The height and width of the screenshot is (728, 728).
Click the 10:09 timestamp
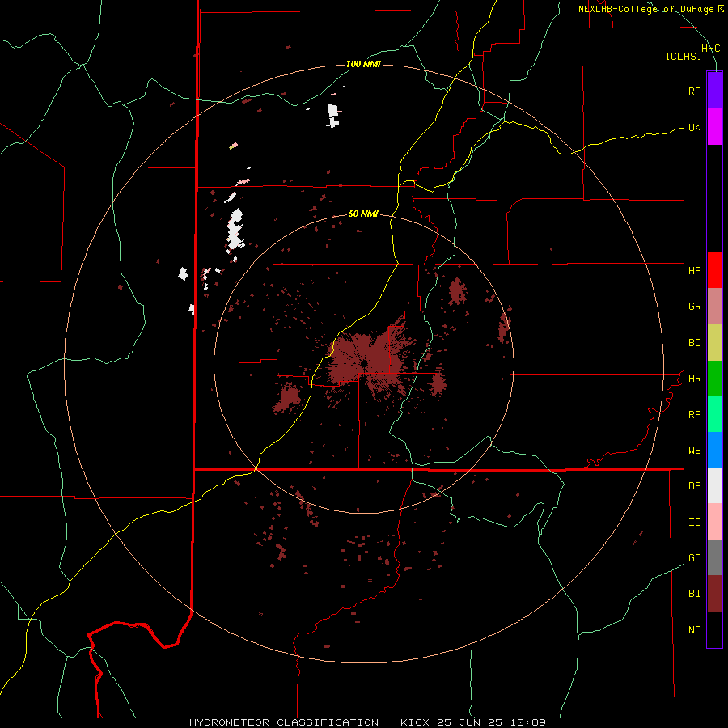(x=528, y=722)
